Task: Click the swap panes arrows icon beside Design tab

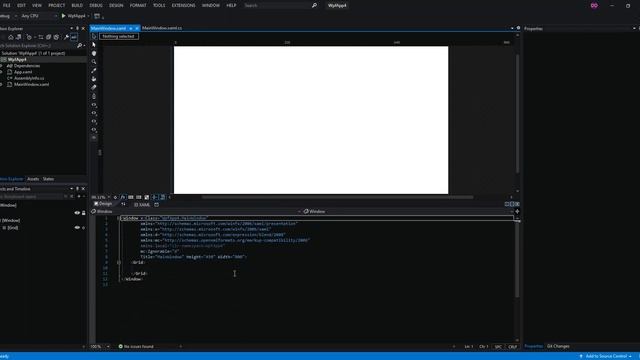Action: pos(123,204)
